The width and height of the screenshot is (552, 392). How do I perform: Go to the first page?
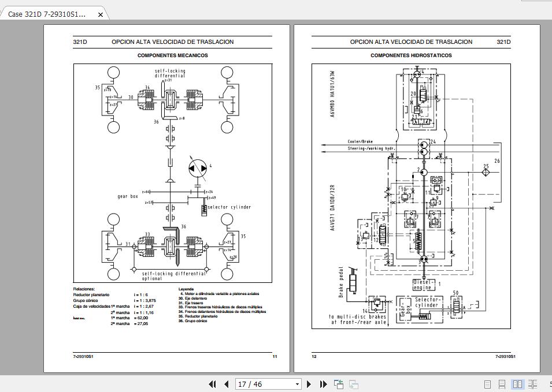pos(212,384)
